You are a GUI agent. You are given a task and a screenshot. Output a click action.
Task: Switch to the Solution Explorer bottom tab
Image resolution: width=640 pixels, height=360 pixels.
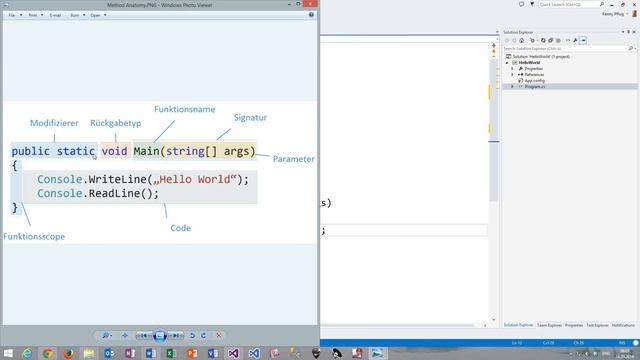[518, 325]
